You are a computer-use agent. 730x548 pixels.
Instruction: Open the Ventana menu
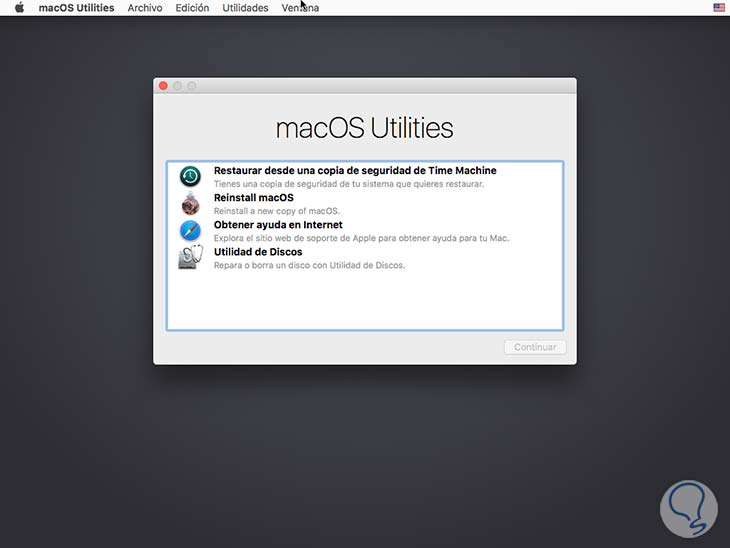click(x=300, y=8)
